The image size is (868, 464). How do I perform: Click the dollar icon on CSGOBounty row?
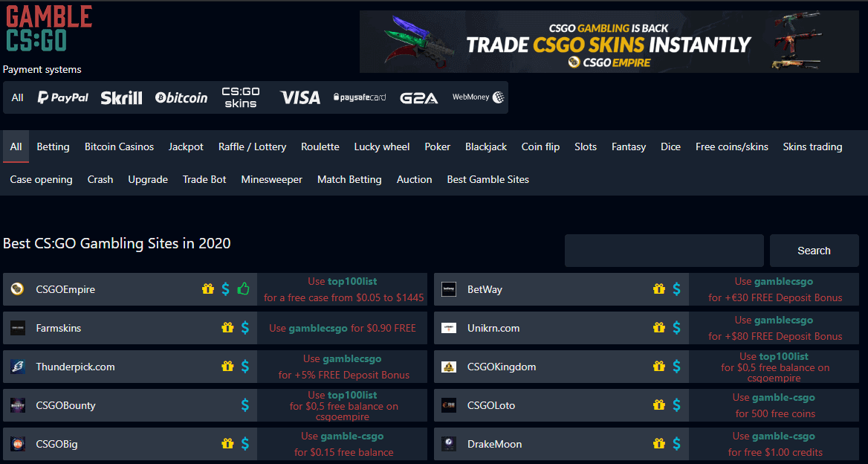click(x=244, y=405)
